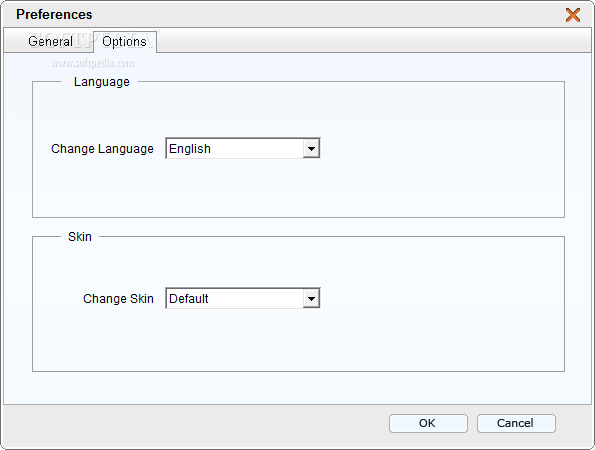Click the blank tab strip right of Options

pos(374,40)
